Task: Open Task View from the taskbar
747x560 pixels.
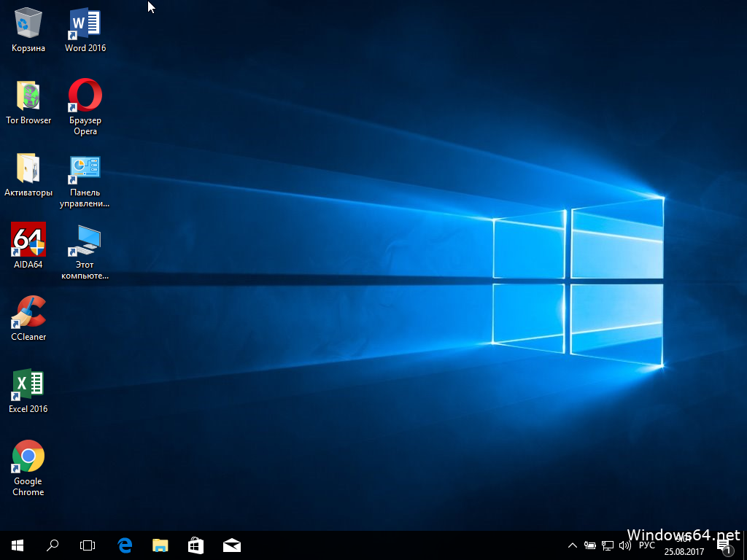Action: coord(88,545)
